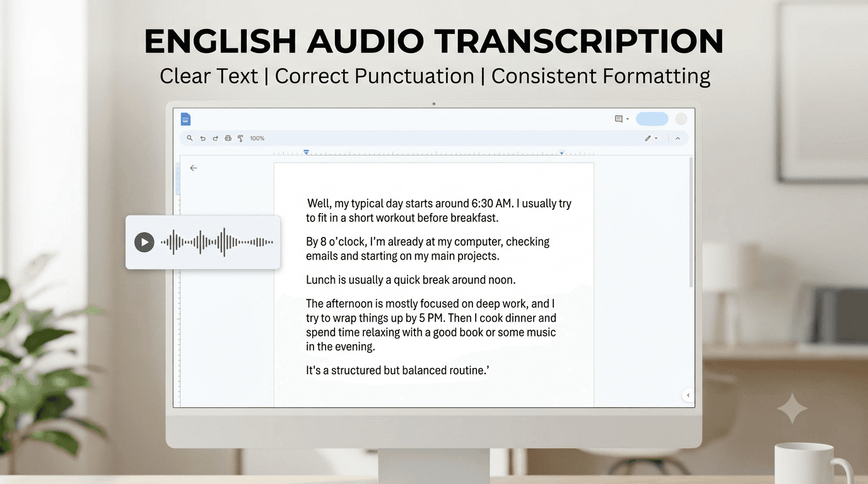This screenshot has height=484, width=868.
Task: Click the text 'Well, my typical day starts'
Action: pyautogui.click(x=369, y=204)
